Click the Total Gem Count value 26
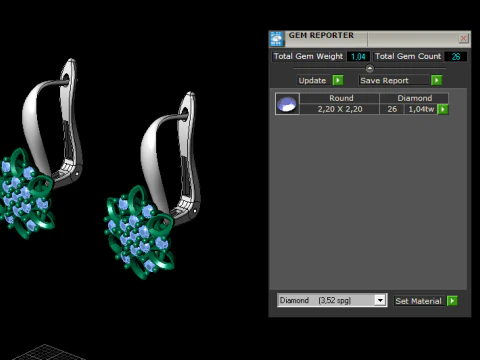 pos(456,56)
